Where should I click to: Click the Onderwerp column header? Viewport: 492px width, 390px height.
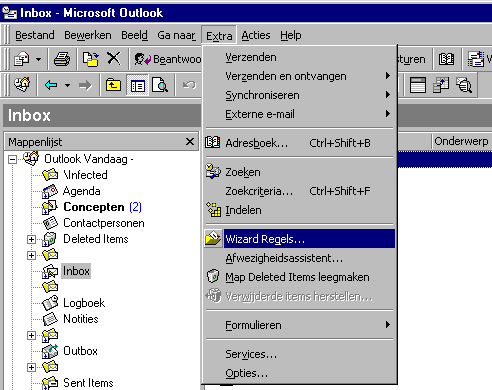462,141
